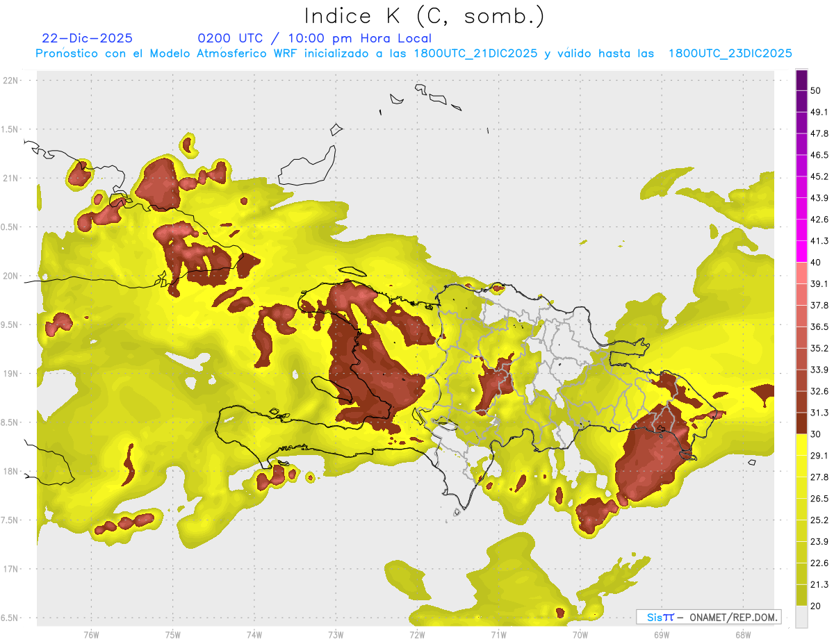The height and width of the screenshot is (644, 834).
Task: Click the "Indice K (C, somb.)" map title
Action: [425, 16]
